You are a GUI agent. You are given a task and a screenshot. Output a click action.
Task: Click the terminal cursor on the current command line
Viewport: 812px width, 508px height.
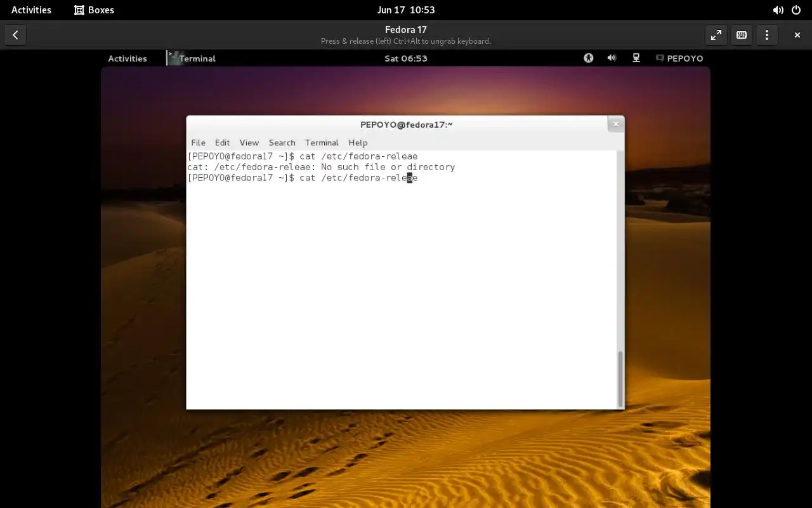click(x=410, y=178)
